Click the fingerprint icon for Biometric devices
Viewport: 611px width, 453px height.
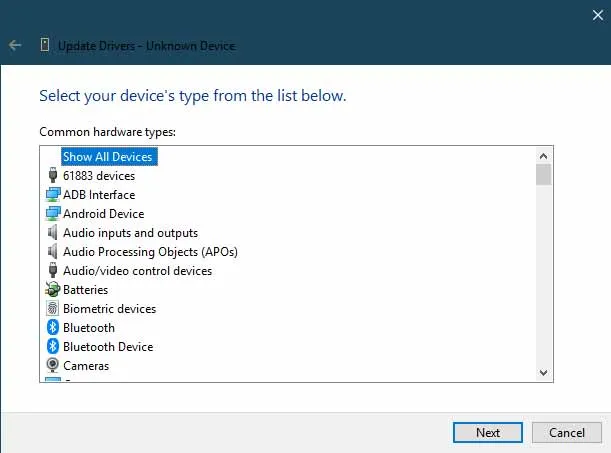(x=53, y=308)
